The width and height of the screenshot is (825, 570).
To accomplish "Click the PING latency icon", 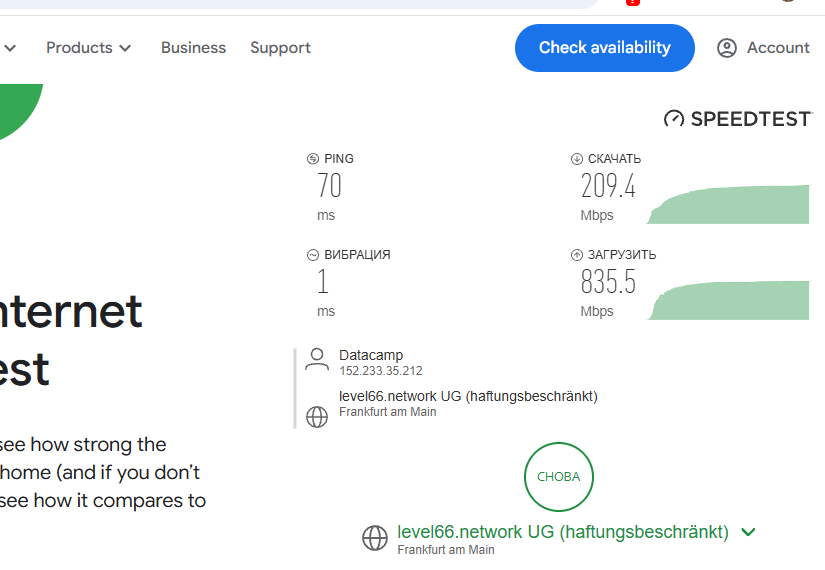I will click(313, 158).
